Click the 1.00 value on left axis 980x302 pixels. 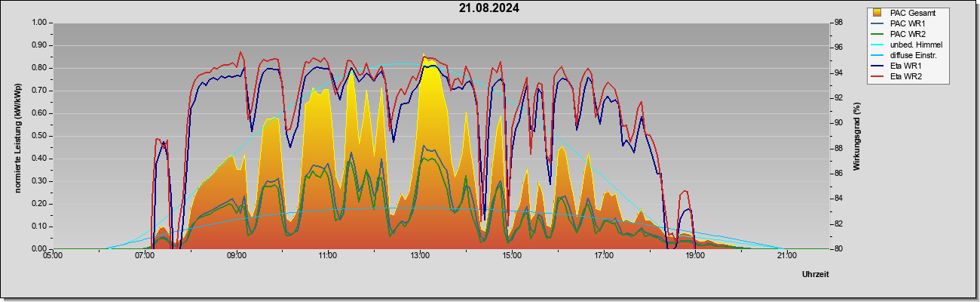40,23
